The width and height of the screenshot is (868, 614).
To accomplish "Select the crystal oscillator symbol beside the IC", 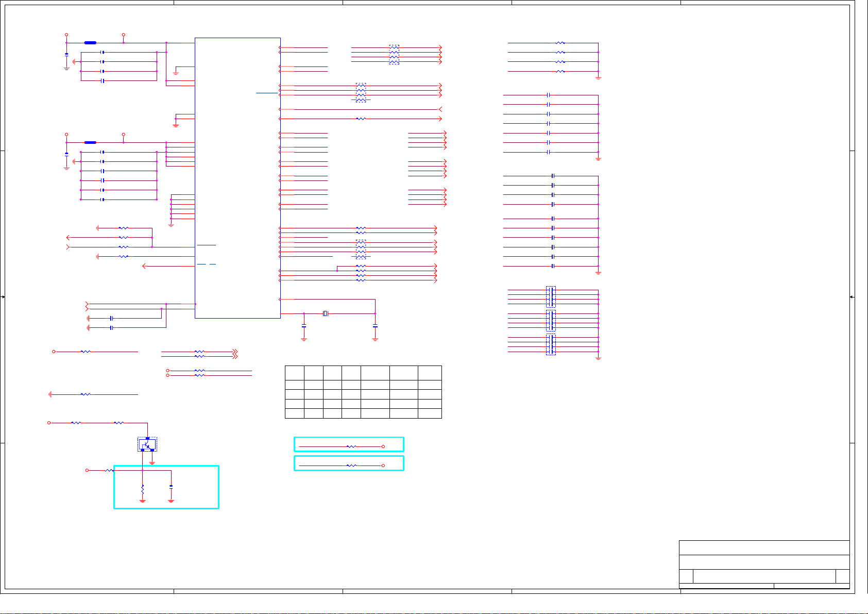I will [325, 313].
